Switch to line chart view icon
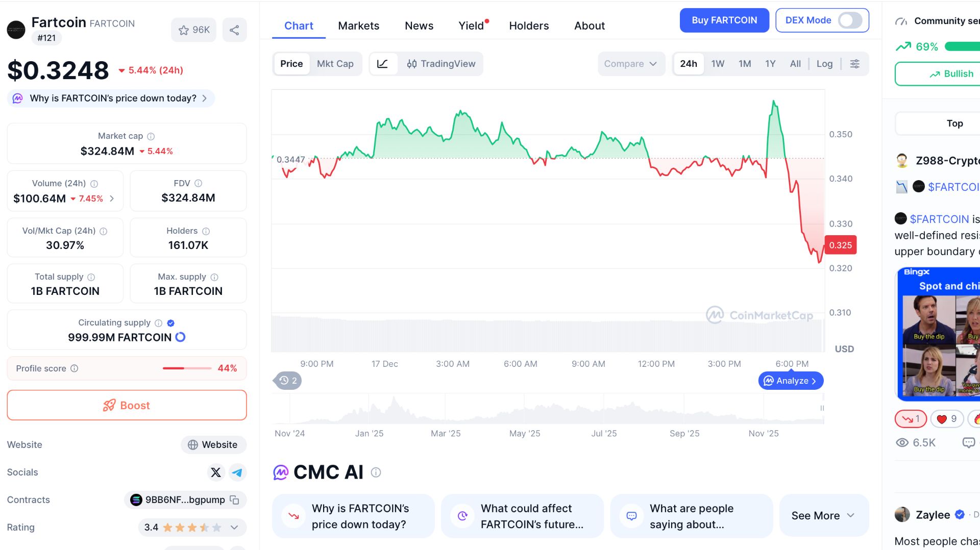This screenshot has width=980, height=550. (383, 64)
